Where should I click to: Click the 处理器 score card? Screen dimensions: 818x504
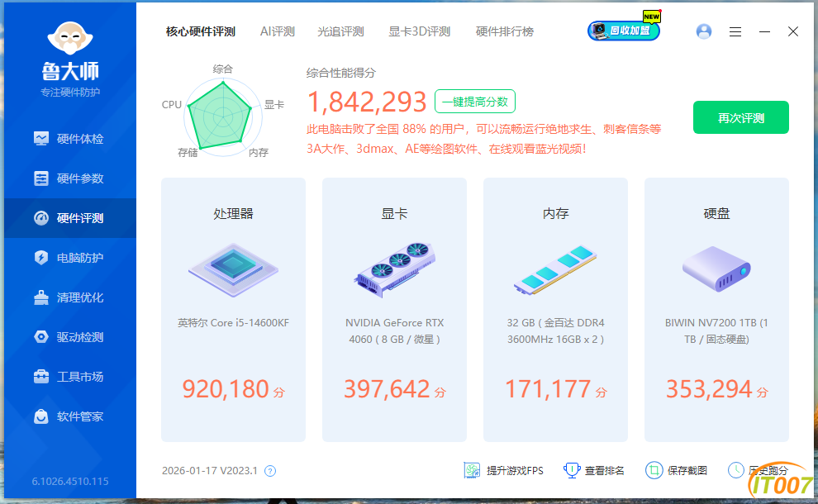pyautogui.click(x=233, y=310)
